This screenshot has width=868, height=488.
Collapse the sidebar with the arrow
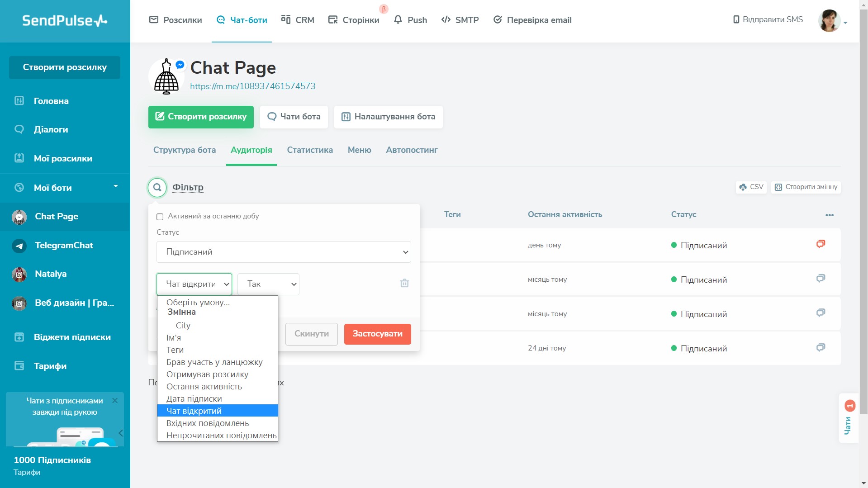[x=121, y=433]
